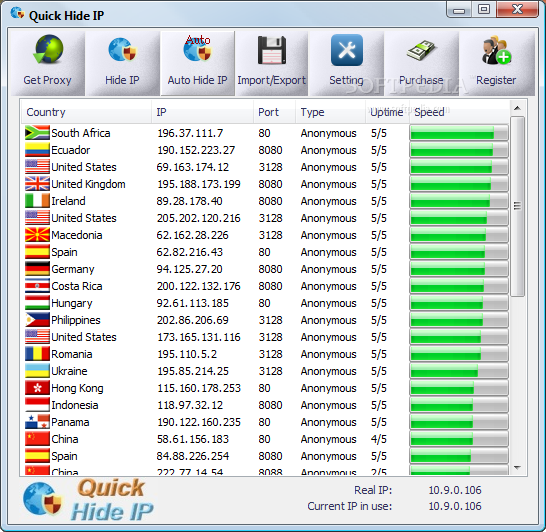546x532 pixels.
Task: Click speed bar of Spain 84.88.226.254 proxy
Action: click(x=459, y=456)
